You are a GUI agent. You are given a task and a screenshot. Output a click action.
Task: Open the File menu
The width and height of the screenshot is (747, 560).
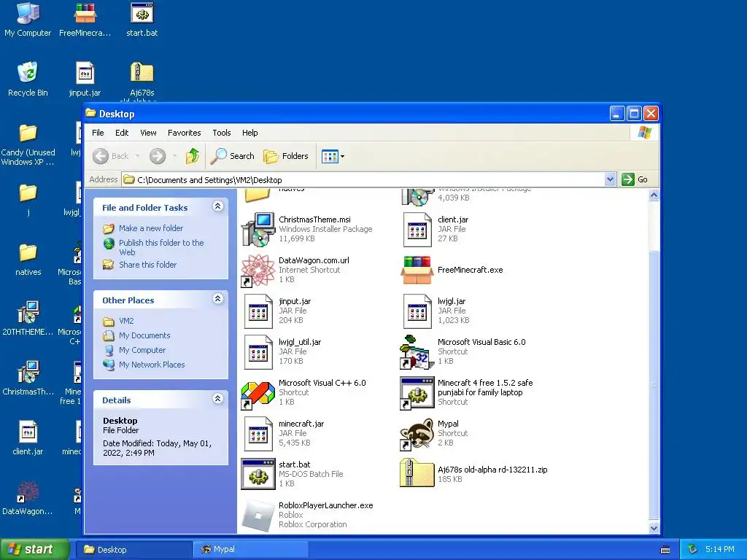[98, 133]
